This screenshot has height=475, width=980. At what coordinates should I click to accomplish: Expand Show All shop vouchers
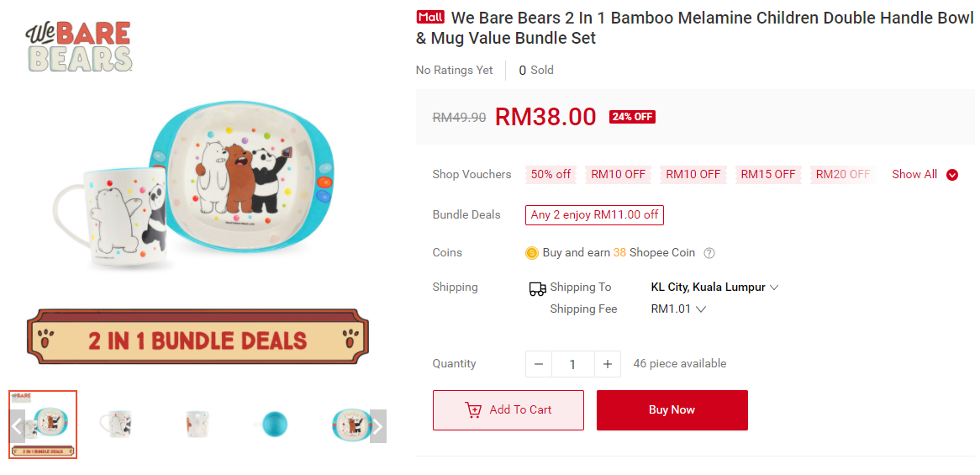click(x=925, y=175)
